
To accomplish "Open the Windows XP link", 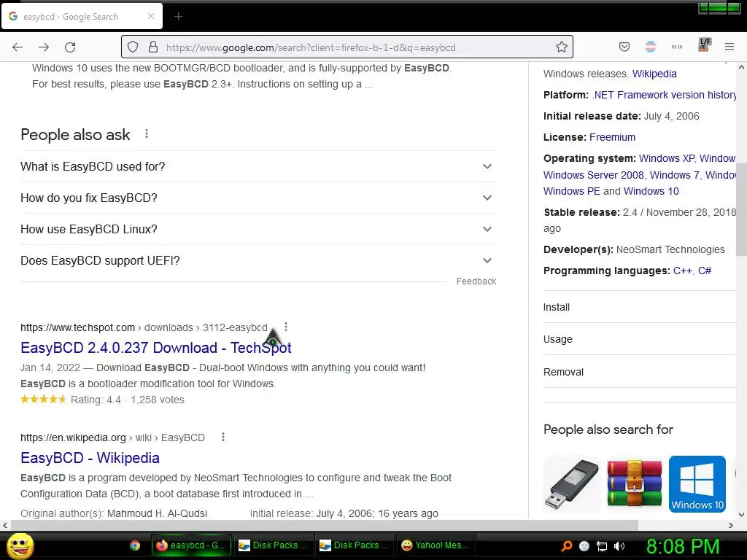I will (x=667, y=158).
